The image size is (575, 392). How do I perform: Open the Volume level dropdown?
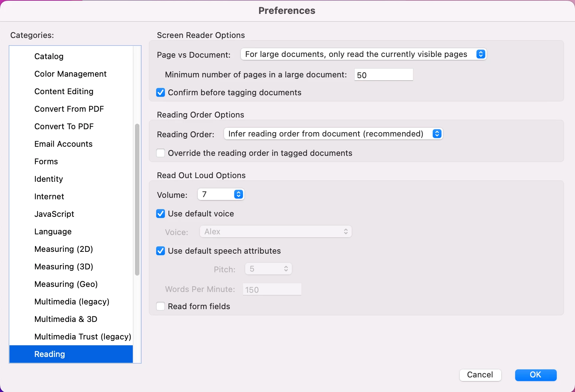point(221,195)
